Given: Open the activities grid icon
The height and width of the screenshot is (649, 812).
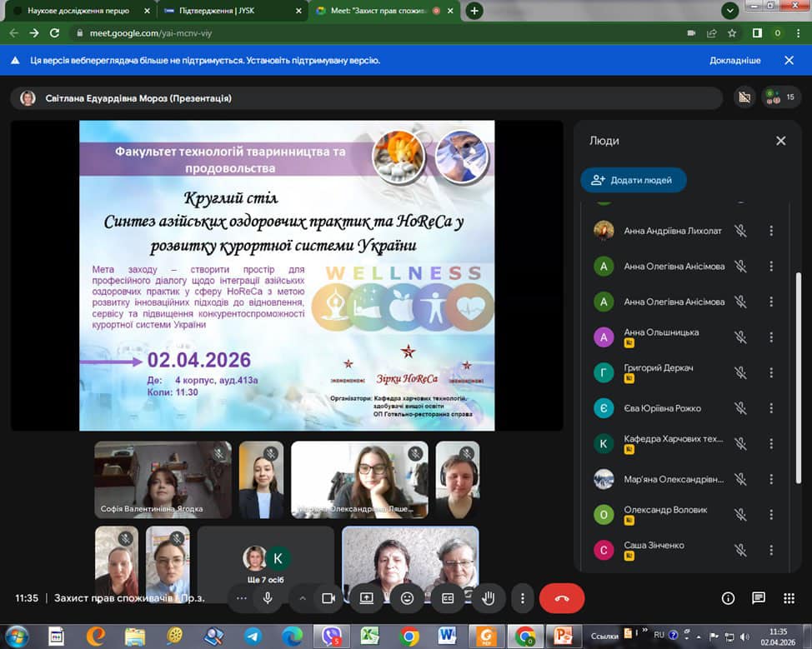Looking at the screenshot, I should point(789,598).
